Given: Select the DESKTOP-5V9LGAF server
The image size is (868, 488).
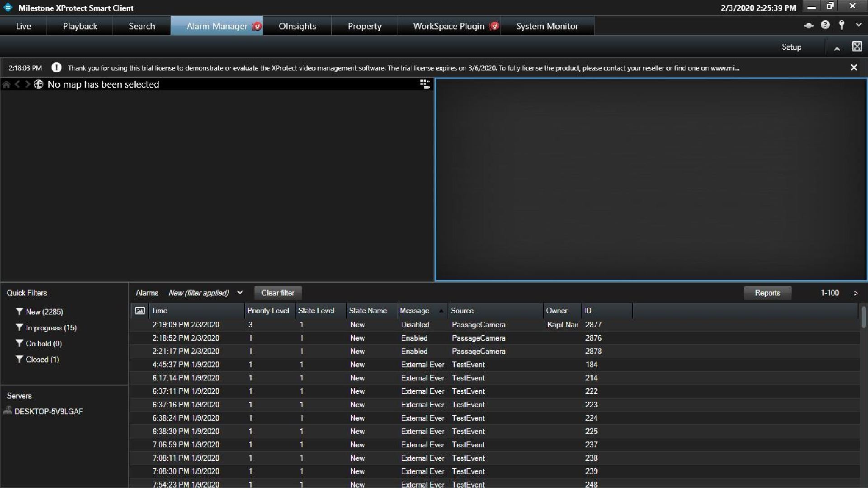Looking at the screenshot, I should [43, 412].
